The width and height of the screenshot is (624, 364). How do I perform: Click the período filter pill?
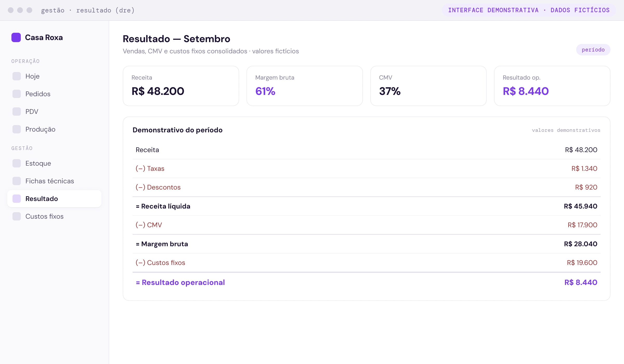pyautogui.click(x=593, y=50)
